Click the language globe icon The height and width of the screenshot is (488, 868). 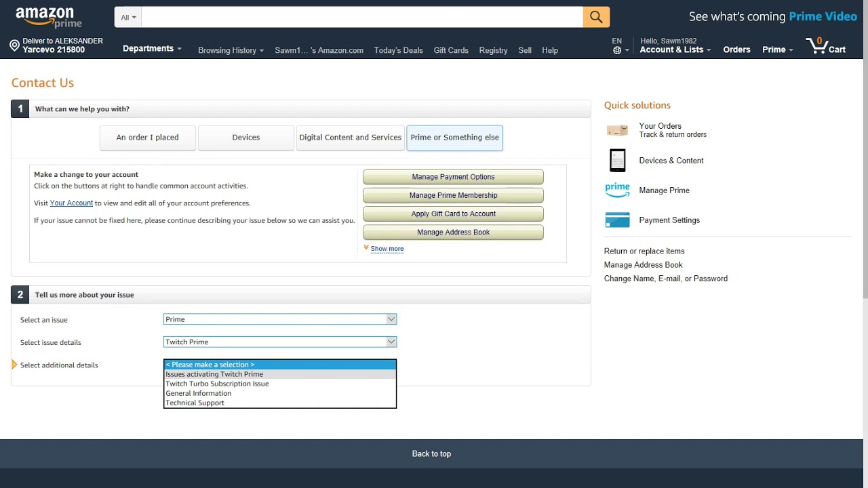click(617, 50)
